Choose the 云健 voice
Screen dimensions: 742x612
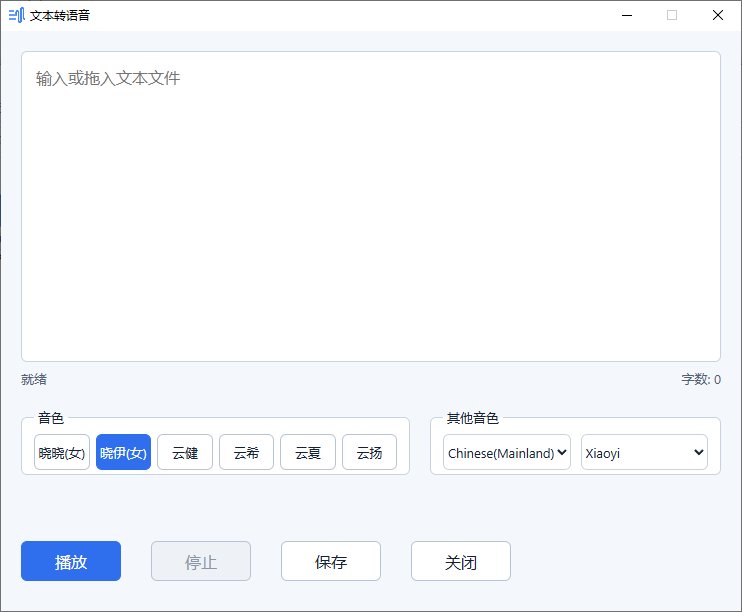click(x=185, y=452)
